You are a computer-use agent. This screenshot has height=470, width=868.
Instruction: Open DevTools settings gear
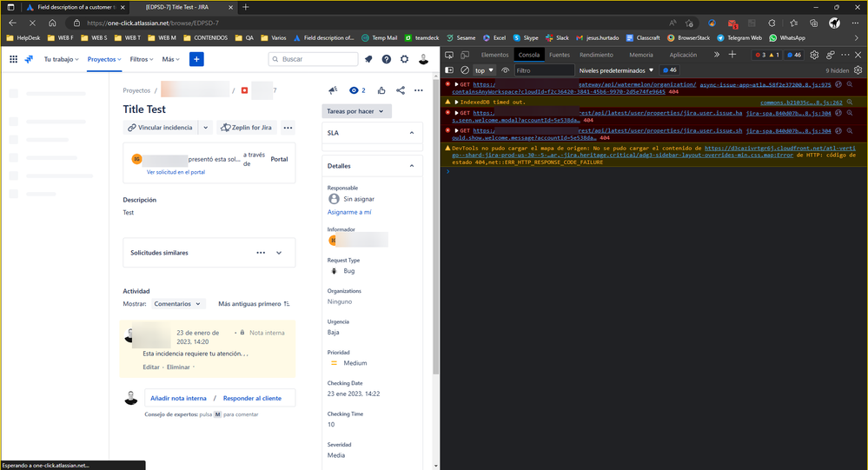[x=814, y=55]
